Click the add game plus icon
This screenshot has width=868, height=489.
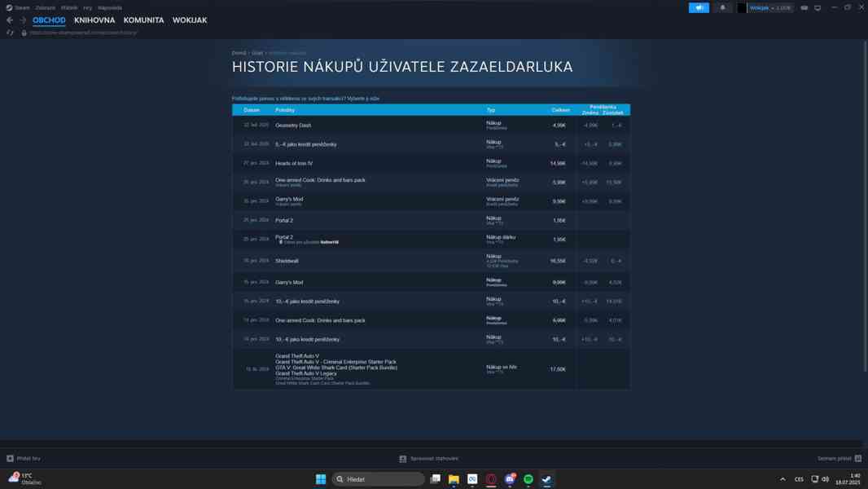10,459
